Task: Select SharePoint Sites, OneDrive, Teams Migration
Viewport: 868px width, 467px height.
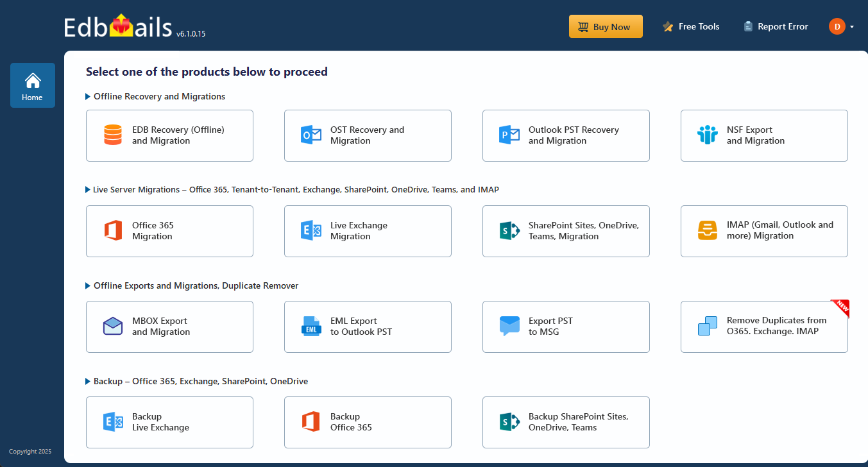Action: point(509,231)
